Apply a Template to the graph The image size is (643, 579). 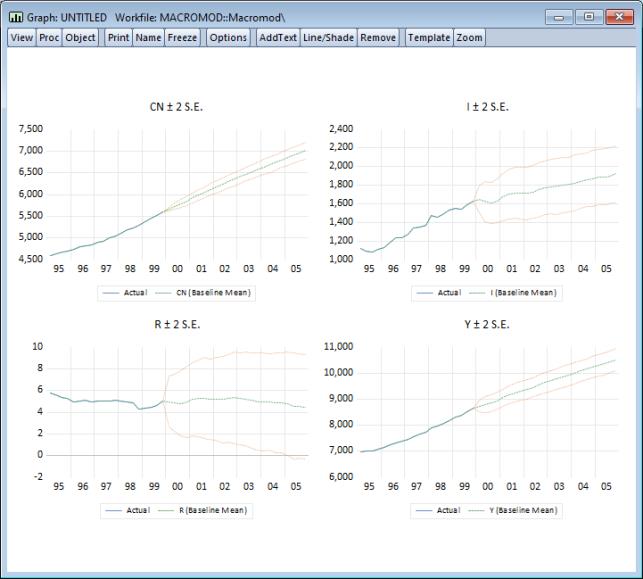pyautogui.click(x=428, y=37)
